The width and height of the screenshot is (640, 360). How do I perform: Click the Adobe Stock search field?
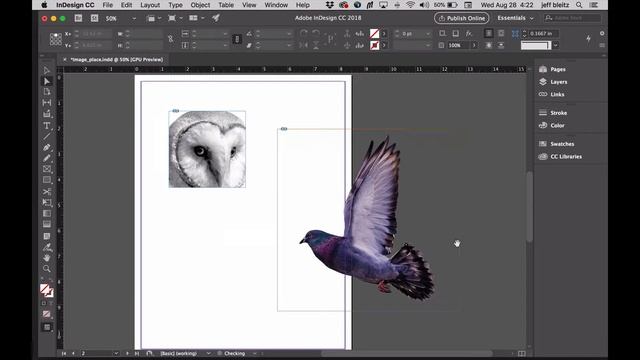573,18
